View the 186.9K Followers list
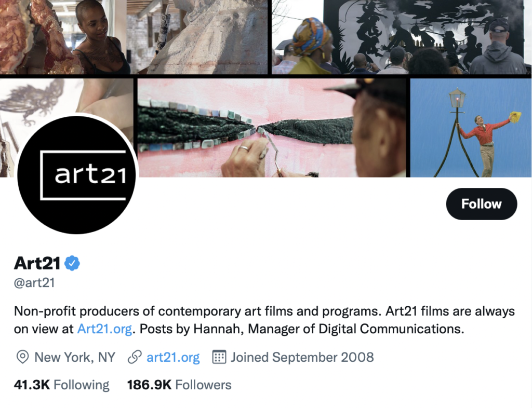532x408 pixels. [179, 385]
